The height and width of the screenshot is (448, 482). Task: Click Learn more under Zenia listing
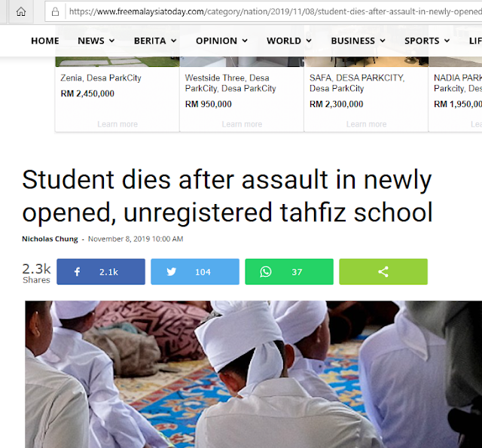(117, 124)
